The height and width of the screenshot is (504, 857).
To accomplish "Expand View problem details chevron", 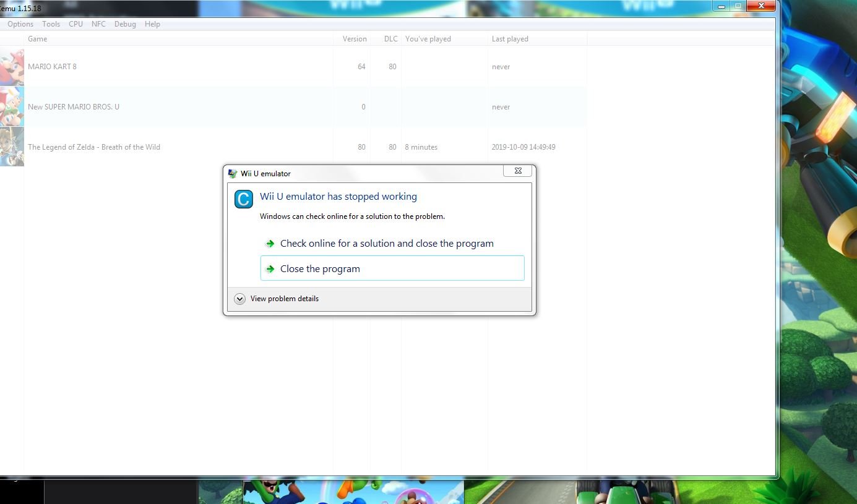I will coord(240,299).
